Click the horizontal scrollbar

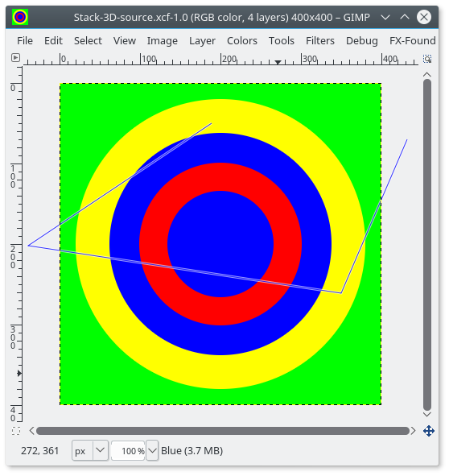pos(223,431)
